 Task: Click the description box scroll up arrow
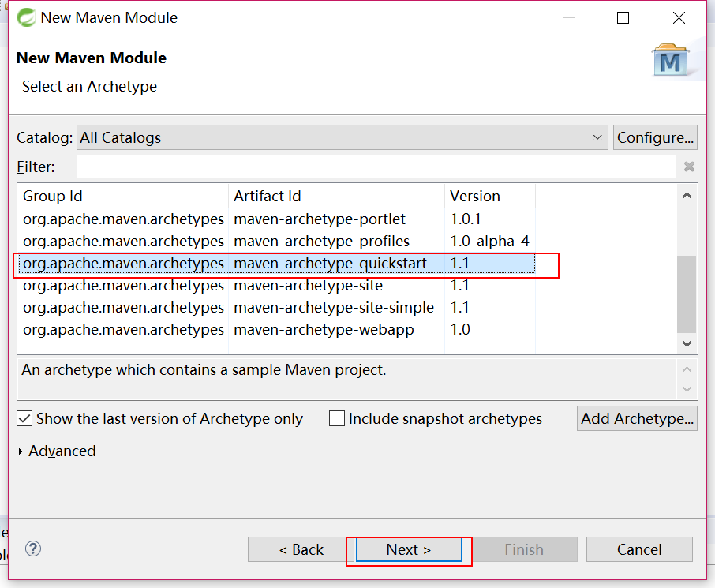tap(687, 369)
